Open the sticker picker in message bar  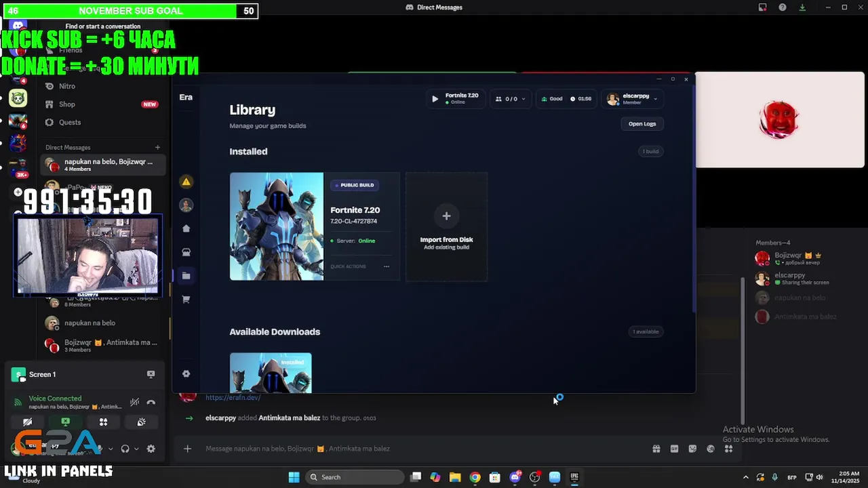pyautogui.click(x=692, y=449)
